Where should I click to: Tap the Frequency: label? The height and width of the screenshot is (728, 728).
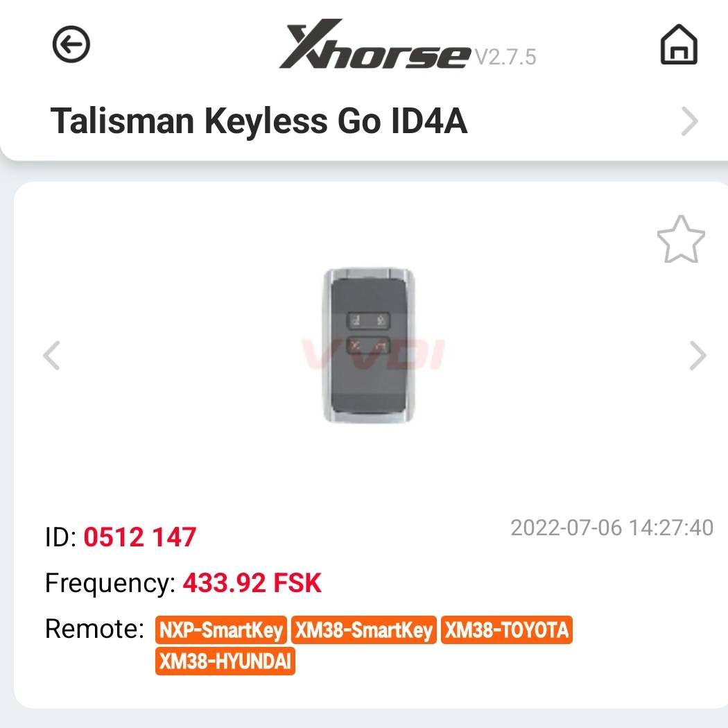pos(110,584)
